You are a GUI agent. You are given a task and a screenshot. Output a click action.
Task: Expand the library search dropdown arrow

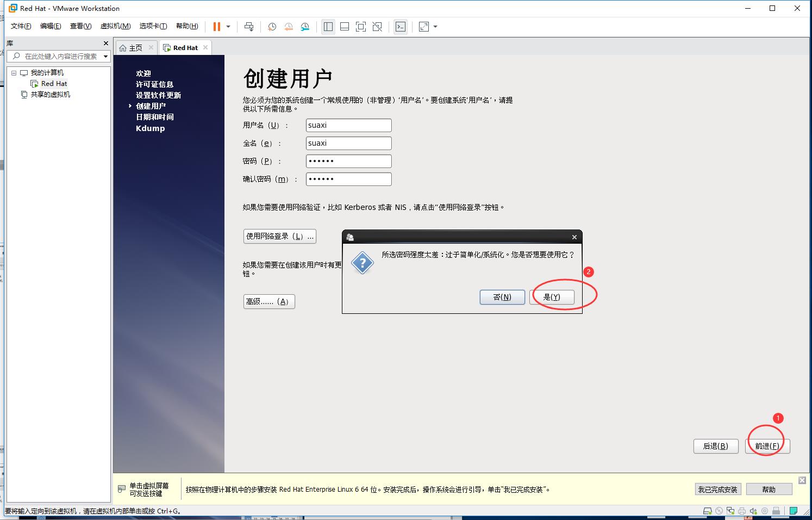105,56
